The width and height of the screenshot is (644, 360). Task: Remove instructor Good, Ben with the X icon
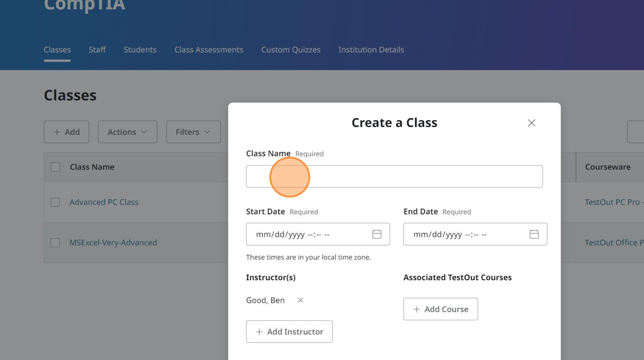[x=300, y=300]
